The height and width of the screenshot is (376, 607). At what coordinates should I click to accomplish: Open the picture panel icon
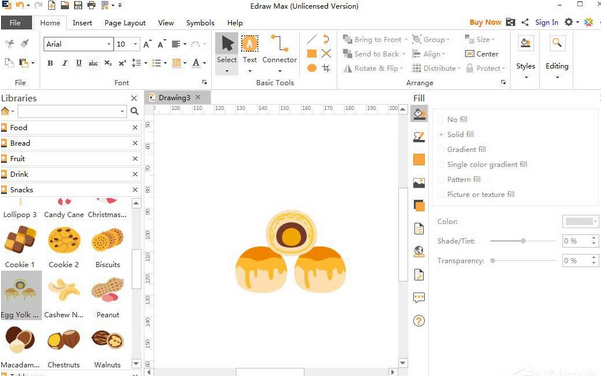coord(419,183)
